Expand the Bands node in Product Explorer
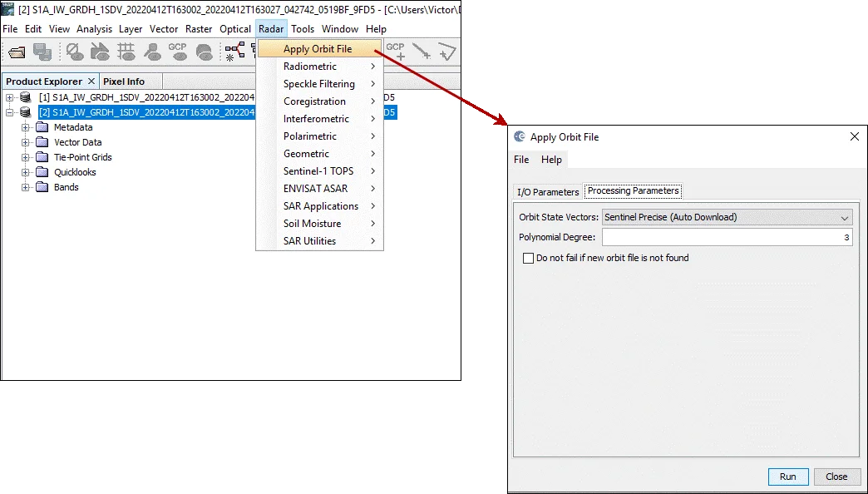Image resolution: width=868 pixels, height=494 pixels. click(x=25, y=187)
